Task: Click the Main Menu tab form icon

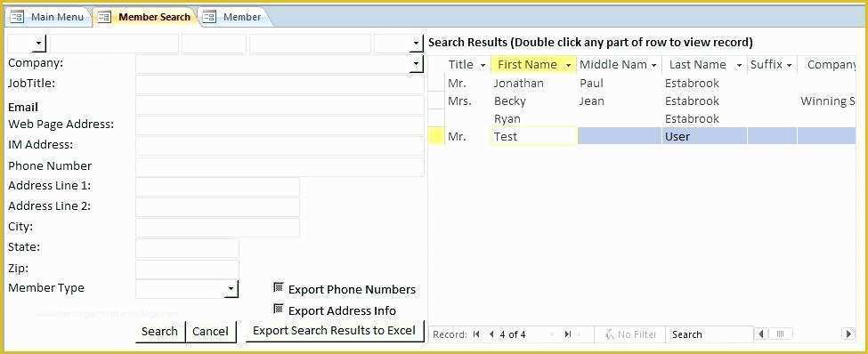Action: tap(18, 17)
